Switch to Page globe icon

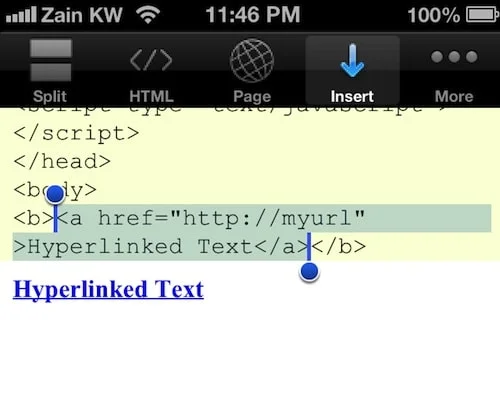coord(252,60)
